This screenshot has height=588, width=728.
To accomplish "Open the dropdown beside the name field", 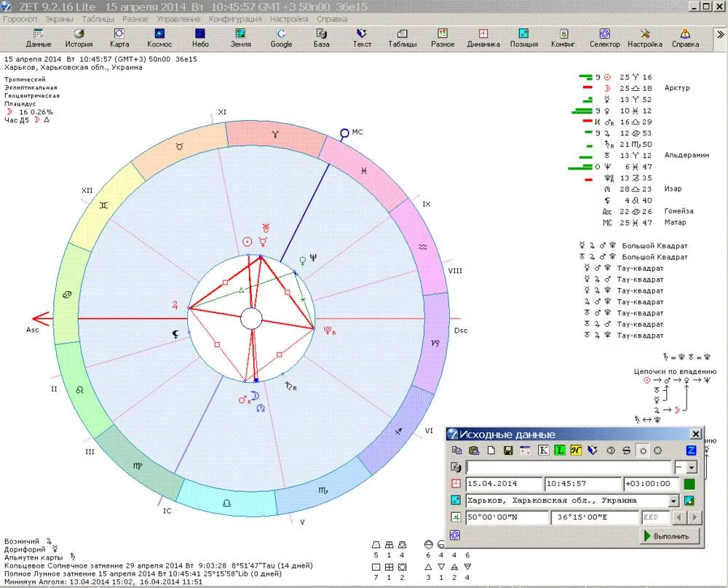I will pyautogui.click(x=691, y=467).
